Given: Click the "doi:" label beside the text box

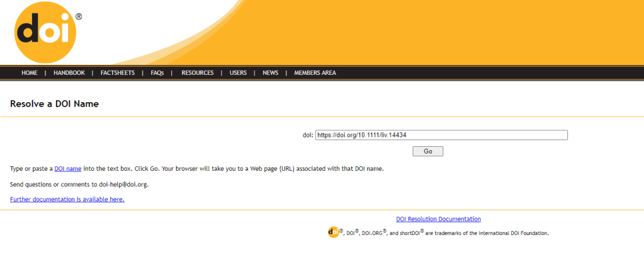Looking at the screenshot, I should [x=307, y=135].
